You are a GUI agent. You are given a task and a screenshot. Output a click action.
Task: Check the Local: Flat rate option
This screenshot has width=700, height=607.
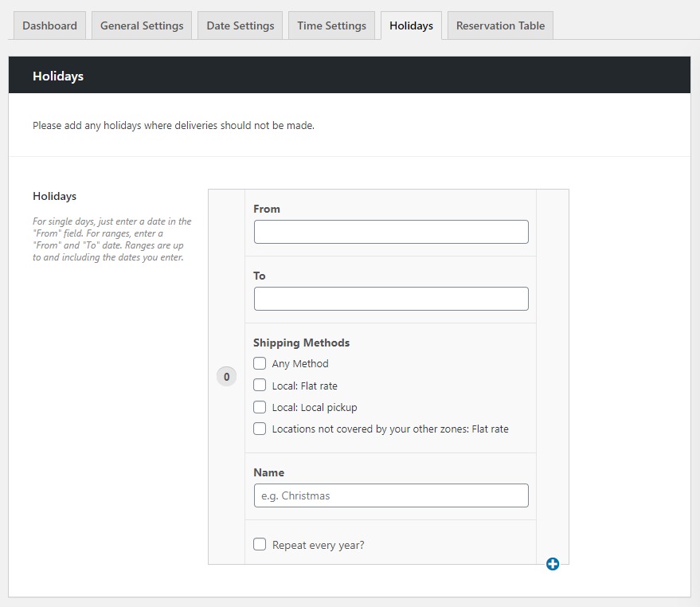(260, 386)
